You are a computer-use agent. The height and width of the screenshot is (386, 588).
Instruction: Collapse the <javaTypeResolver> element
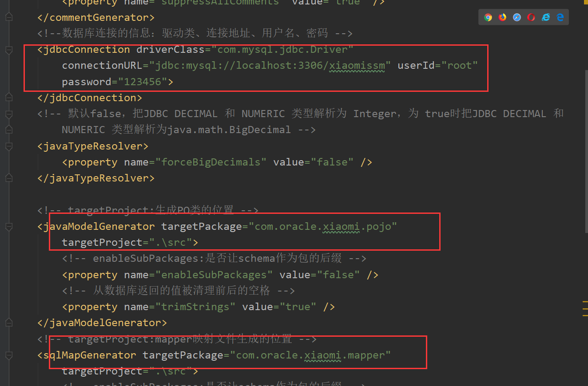click(x=8, y=146)
